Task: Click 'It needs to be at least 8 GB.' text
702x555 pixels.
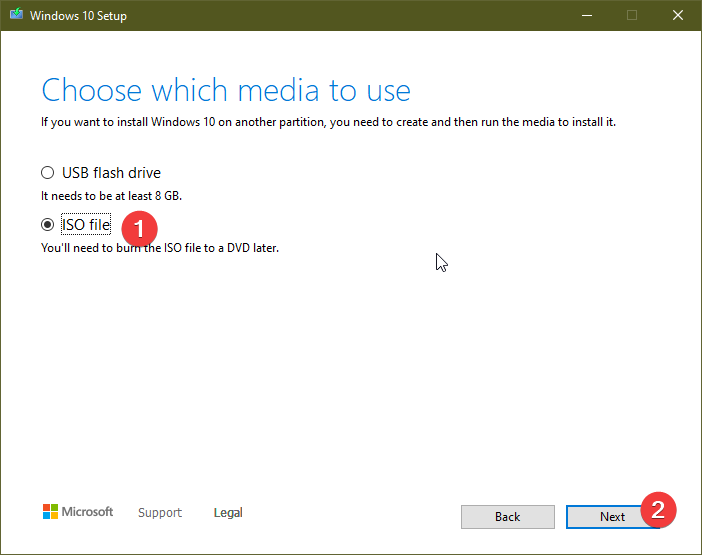Action: click(111, 196)
